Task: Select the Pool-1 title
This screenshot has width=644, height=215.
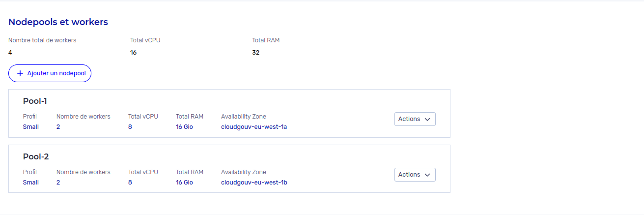Action: (35, 101)
